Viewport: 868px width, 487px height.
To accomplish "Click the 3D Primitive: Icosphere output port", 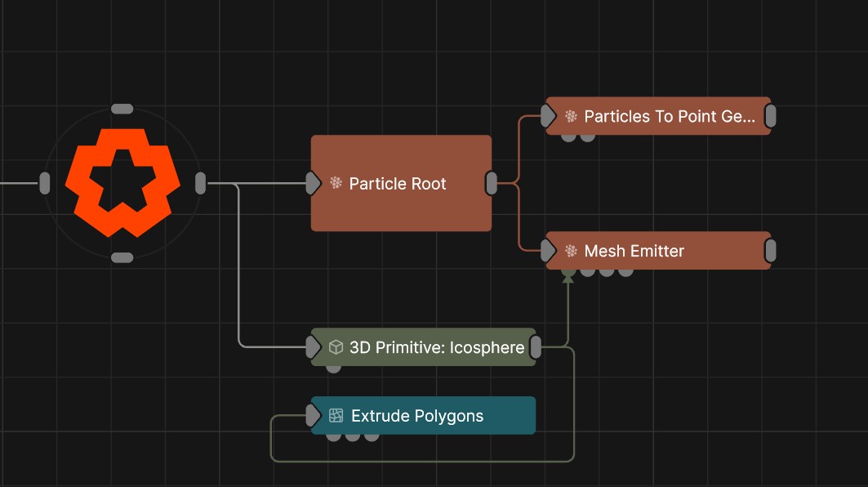I will (x=536, y=347).
